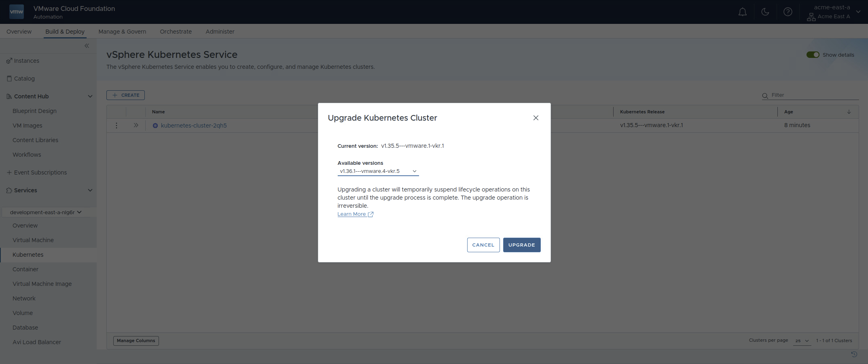Collapse the Services section chevron
The height and width of the screenshot is (364, 868).
tap(90, 190)
